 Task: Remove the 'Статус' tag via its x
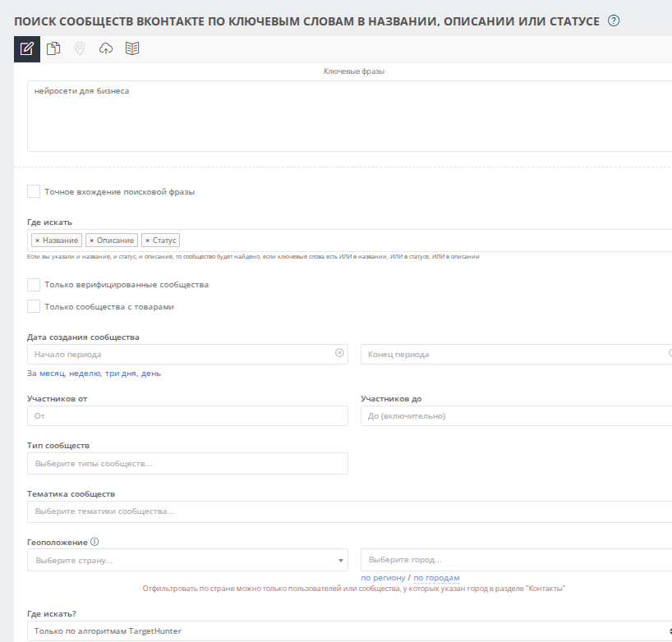[x=147, y=241]
